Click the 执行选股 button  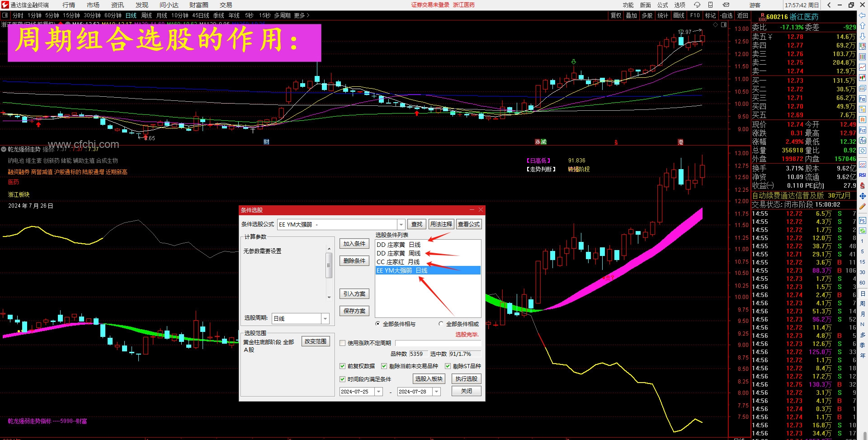pos(467,379)
